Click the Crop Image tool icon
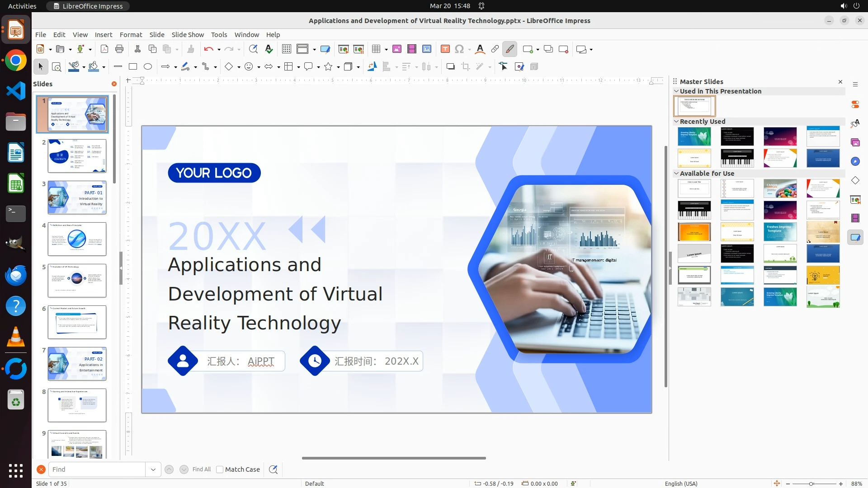 click(x=465, y=67)
